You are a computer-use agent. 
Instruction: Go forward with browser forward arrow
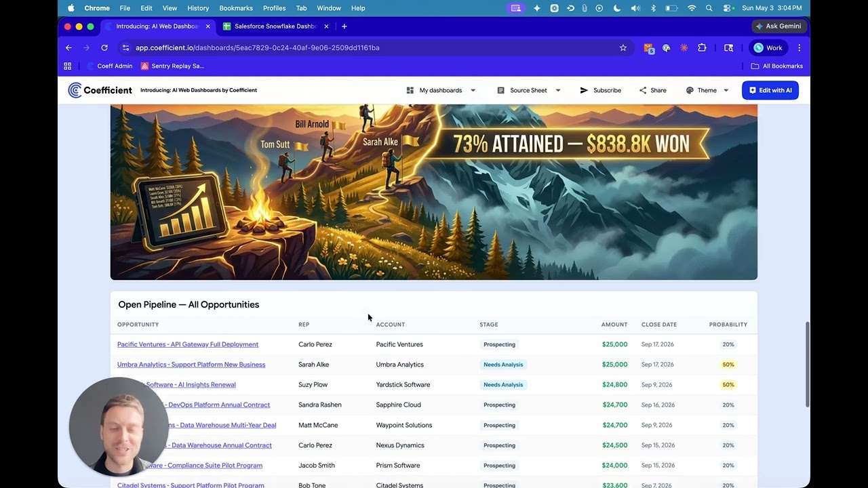click(86, 47)
